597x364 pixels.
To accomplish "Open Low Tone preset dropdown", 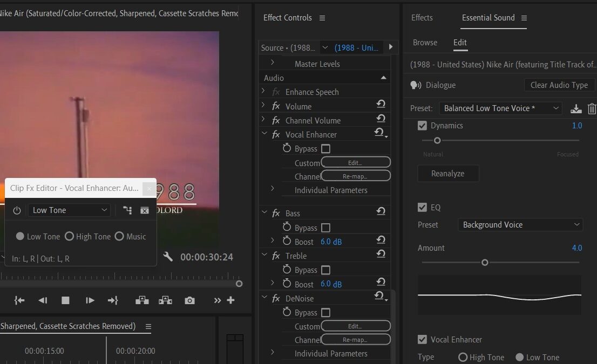I will [x=69, y=210].
